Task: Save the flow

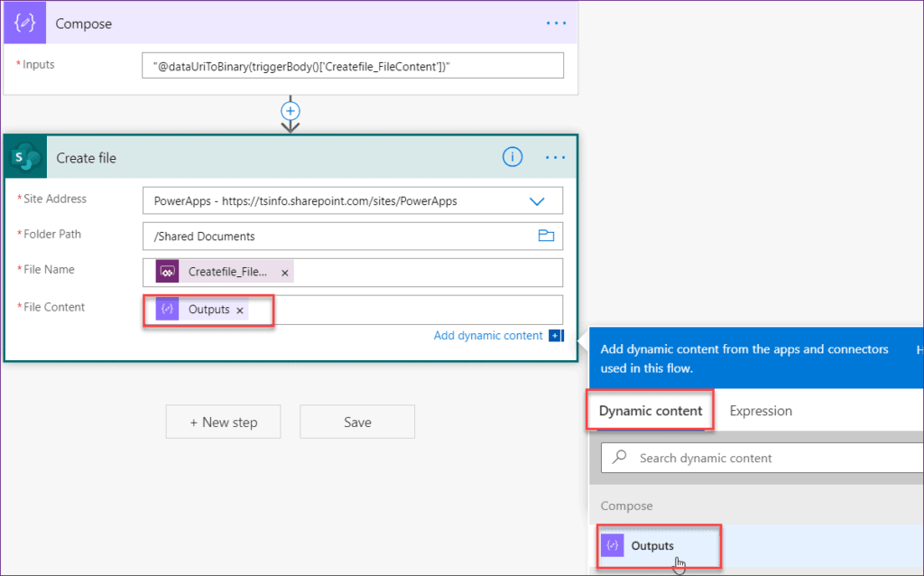Action: tap(357, 423)
